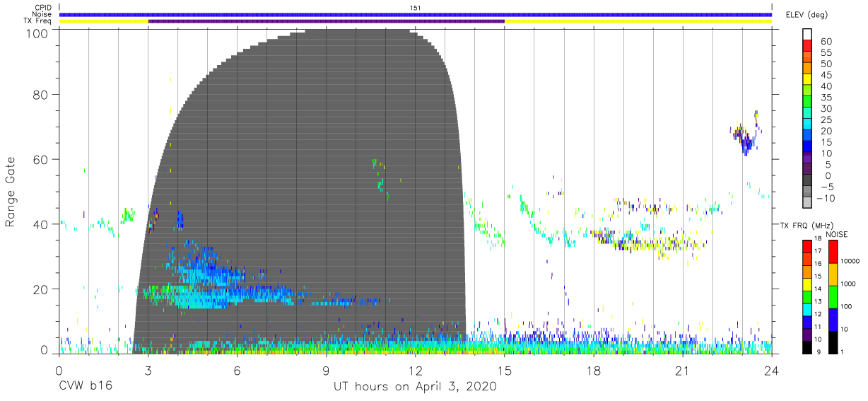Click the white top cell of ELEV colorbar
This screenshot has width=868, height=401.
tap(807, 35)
